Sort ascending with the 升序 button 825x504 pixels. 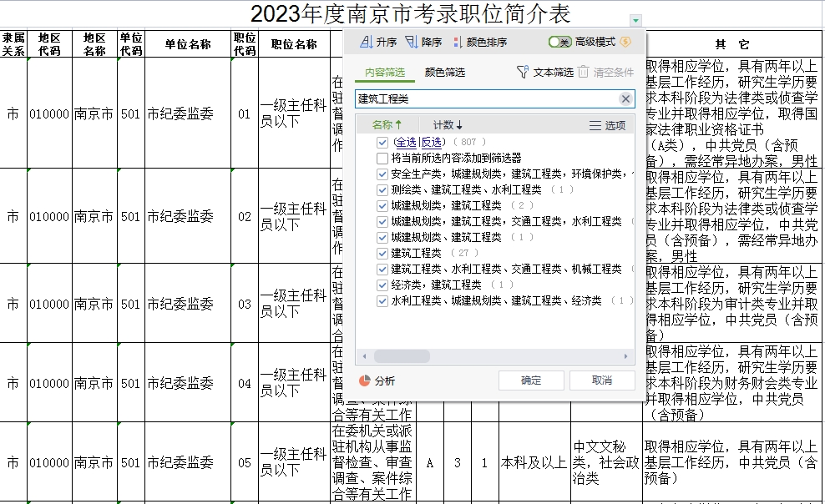(x=377, y=42)
